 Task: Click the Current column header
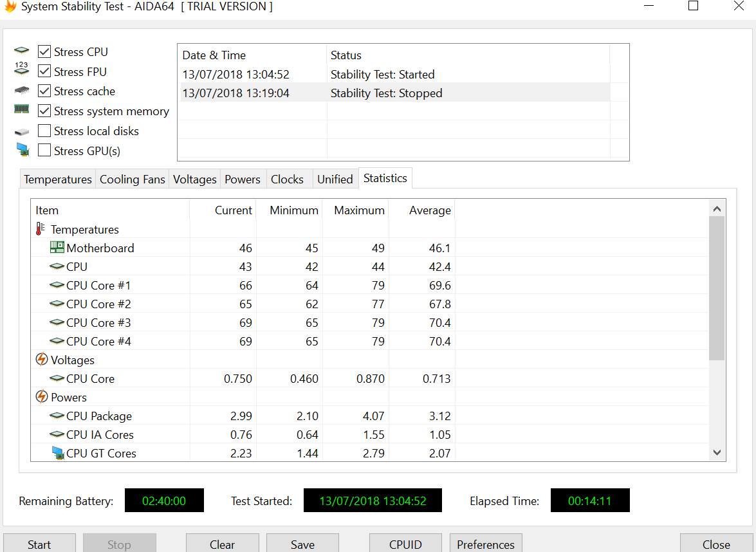[x=223, y=210]
